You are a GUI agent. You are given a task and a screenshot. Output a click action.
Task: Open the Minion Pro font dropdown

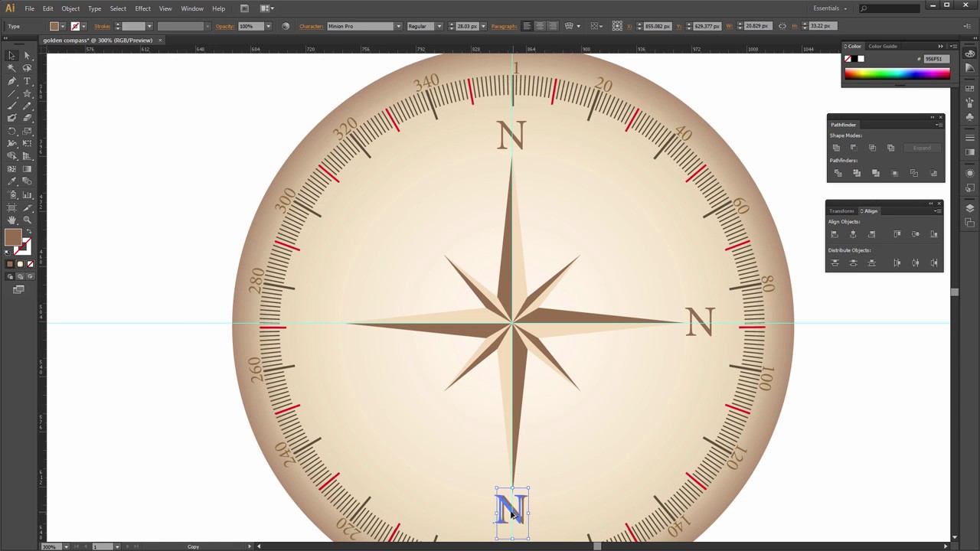(398, 26)
